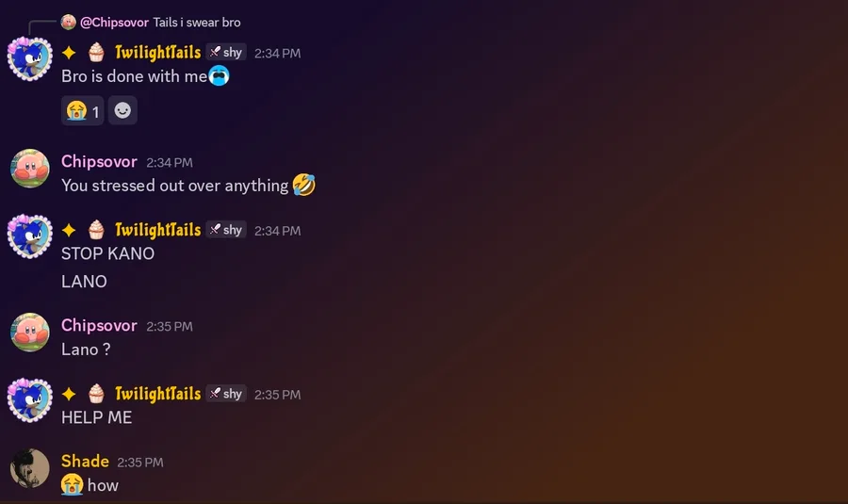Open Shade's profile avatar
The width and height of the screenshot is (848, 504).
click(x=30, y=468)
